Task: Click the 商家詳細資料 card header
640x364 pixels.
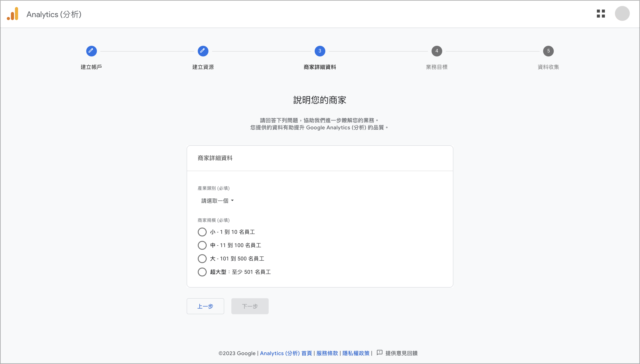Action: click(x=215, y=158)
